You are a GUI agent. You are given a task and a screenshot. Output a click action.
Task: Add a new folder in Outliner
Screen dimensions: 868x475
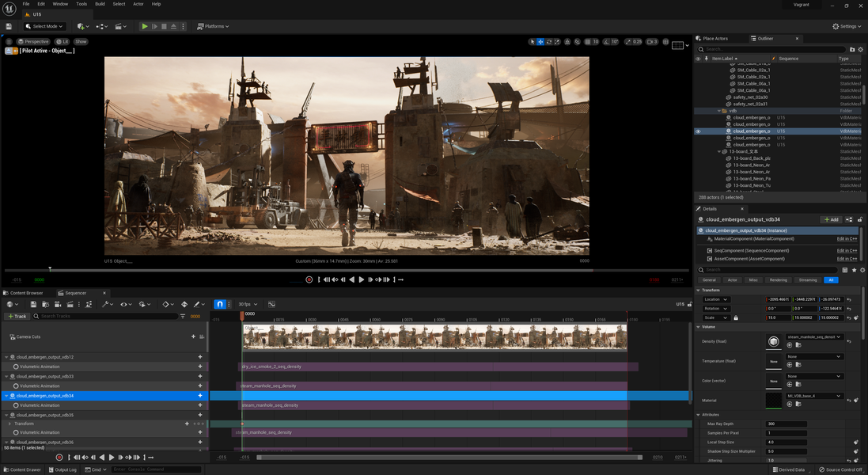click(852, 49)
